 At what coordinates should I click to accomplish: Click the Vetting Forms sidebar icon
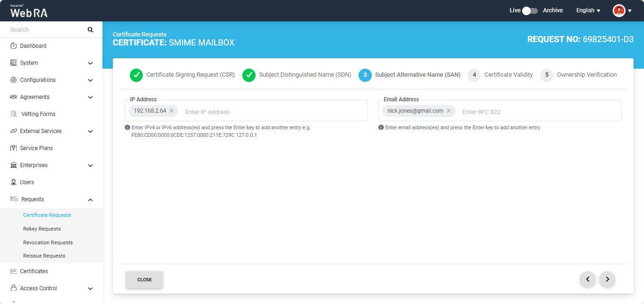tap(14, 114)
